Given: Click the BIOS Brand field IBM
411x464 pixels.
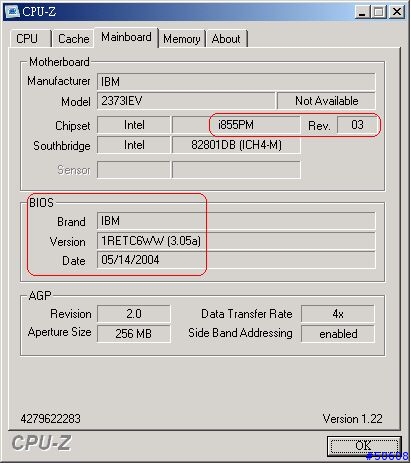Looking at the screenshot, I should (236, 221).
